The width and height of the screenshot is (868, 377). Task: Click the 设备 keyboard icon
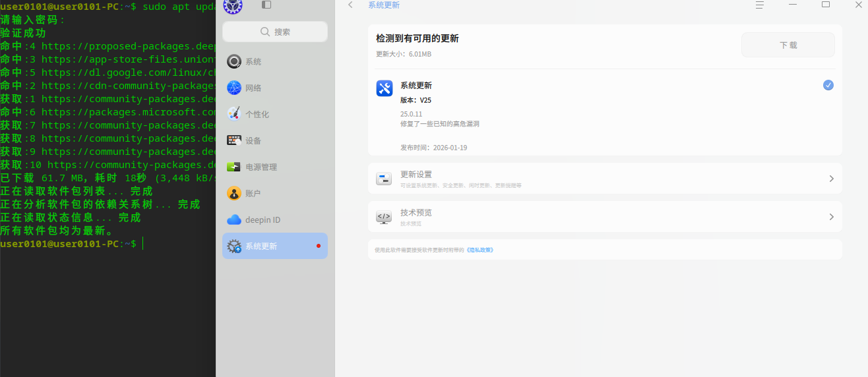click(234, 140)
